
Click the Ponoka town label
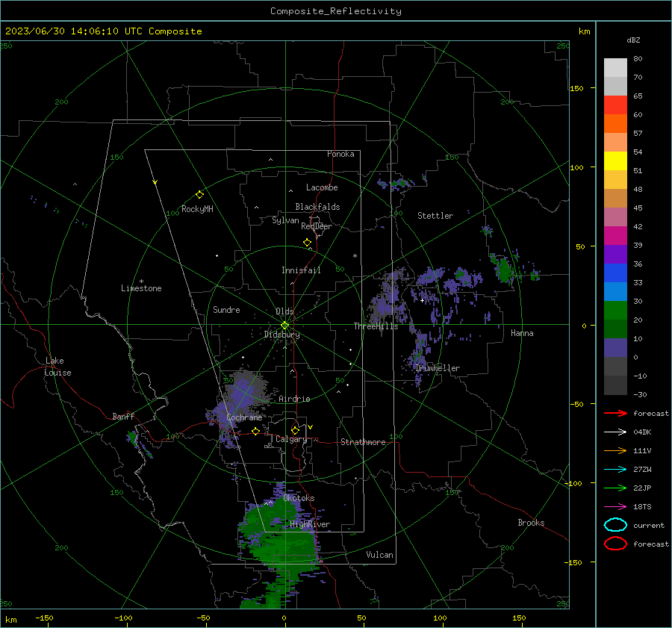pyautogui.click(x=340, y=154)
